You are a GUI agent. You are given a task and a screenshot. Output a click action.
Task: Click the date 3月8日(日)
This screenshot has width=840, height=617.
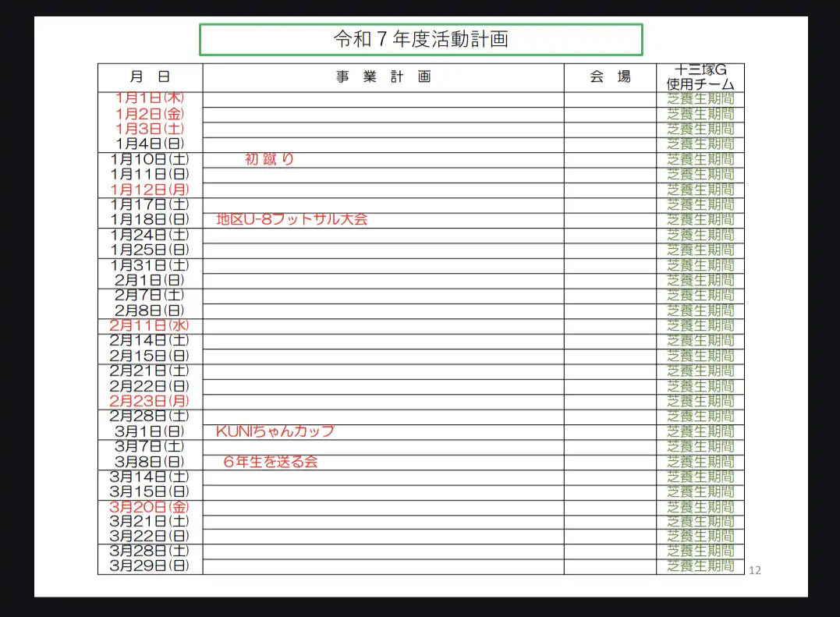(x=150, y=462)
